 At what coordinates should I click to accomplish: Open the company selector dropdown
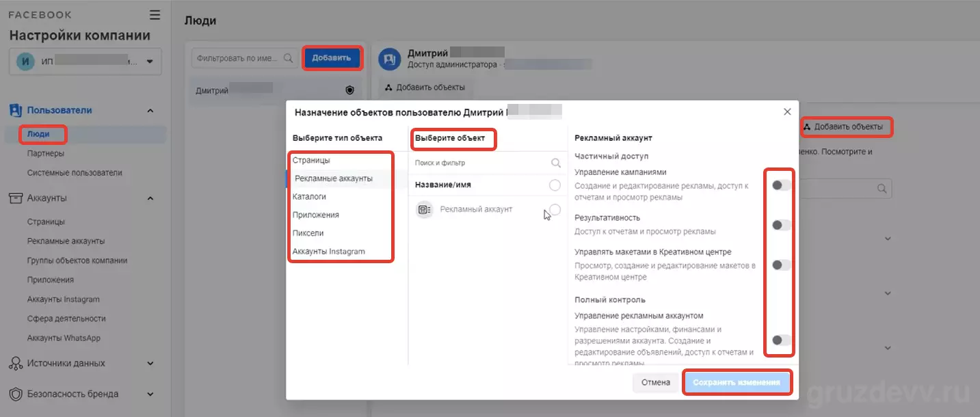click(85, 61)
